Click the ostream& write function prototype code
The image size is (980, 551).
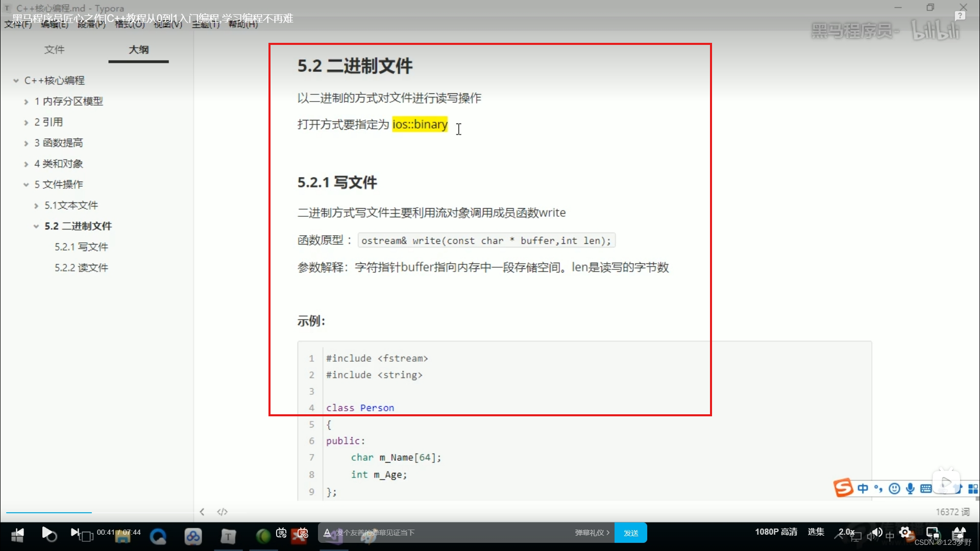486,240
